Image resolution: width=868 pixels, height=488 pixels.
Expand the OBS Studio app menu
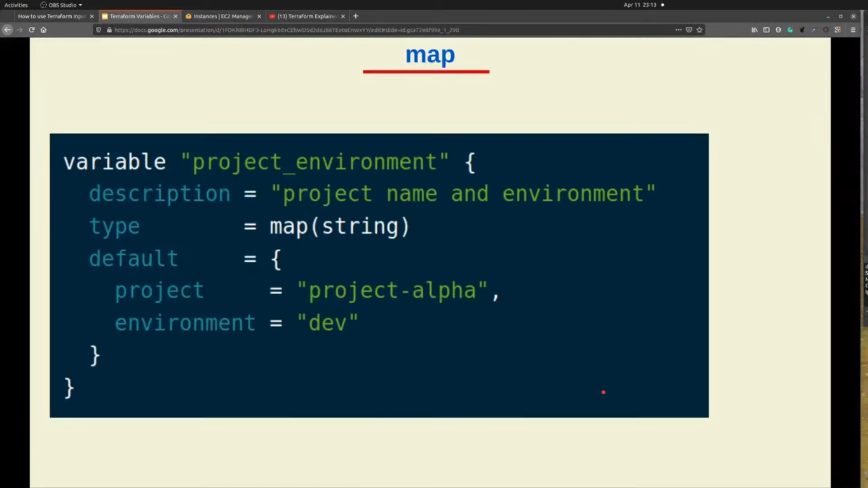click(x=62, y=5)
